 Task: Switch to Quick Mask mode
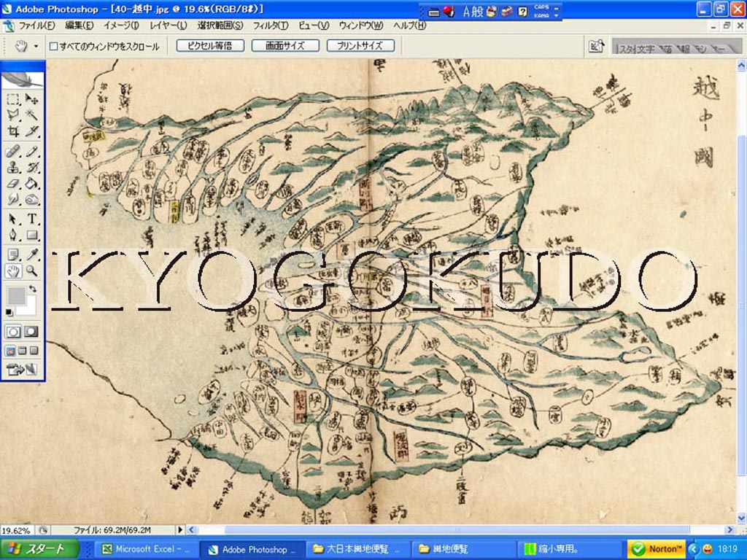coord(31,332)
